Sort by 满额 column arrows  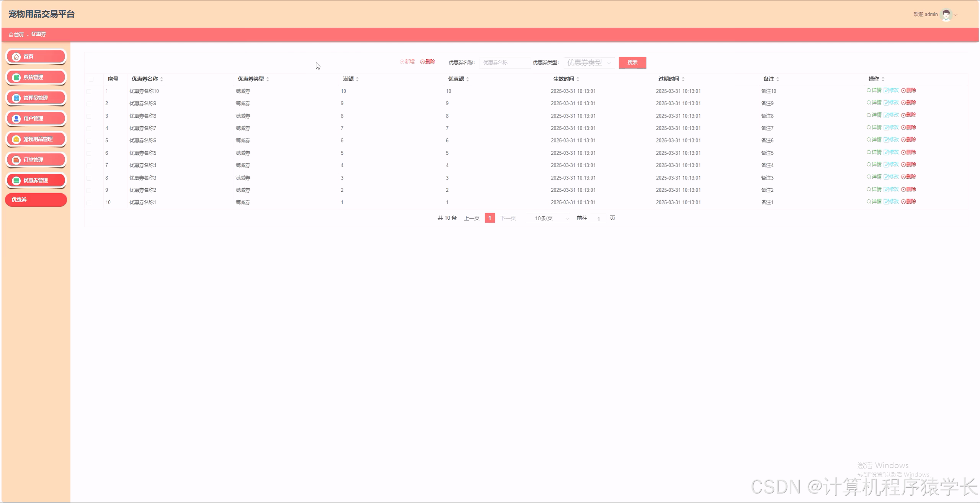357,79
